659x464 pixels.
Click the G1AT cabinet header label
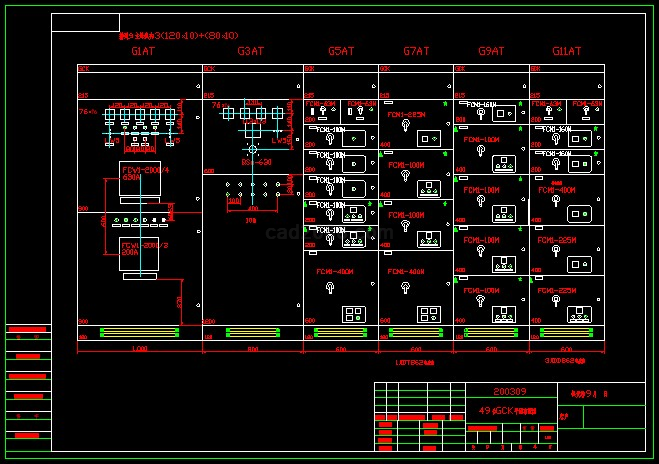tap(143, 51)
